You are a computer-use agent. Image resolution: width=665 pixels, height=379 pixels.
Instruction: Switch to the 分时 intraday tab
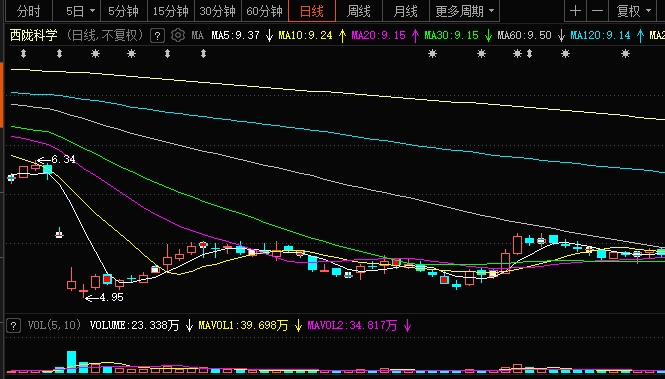[29, 11]
